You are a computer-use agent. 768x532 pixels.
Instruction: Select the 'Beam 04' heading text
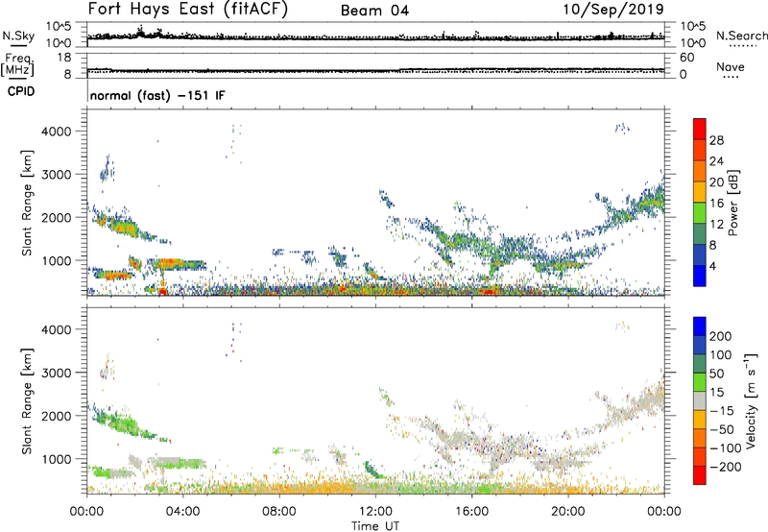(374, 11)
